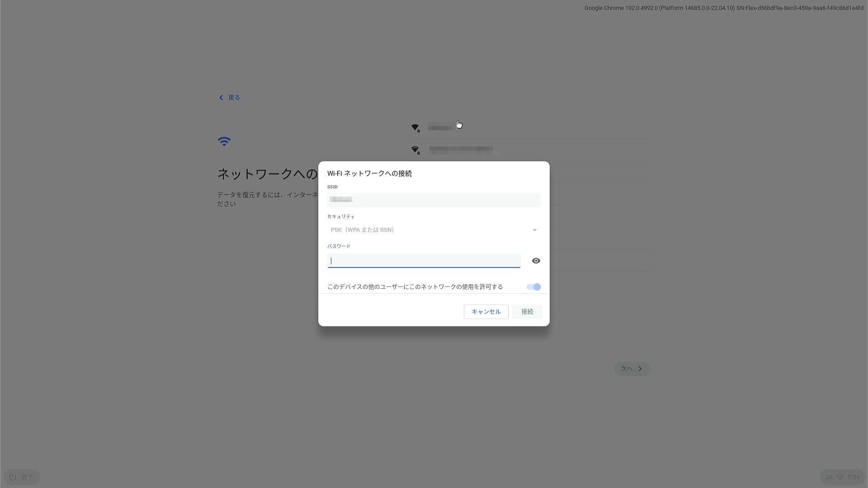
Task: Click the 終了 power button
Action: point(22,477)
